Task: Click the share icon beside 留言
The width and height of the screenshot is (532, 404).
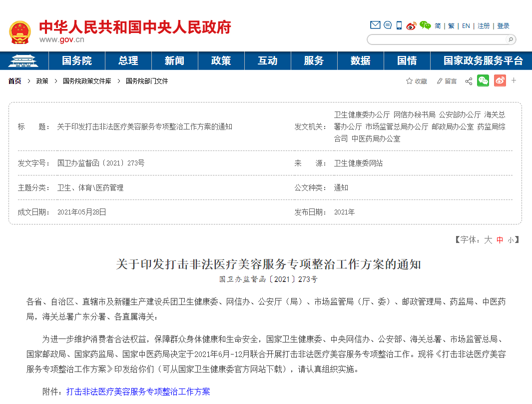Action: coord(469,81)
